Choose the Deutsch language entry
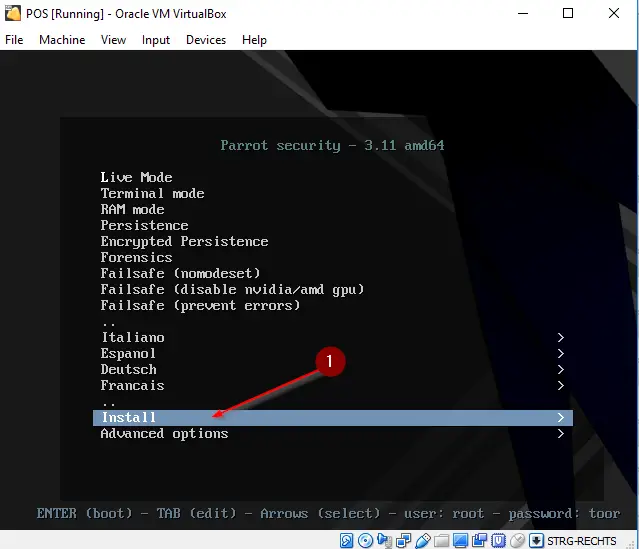Viewport: 639px width, 549px height. pyautogui.click(x=128, y=369)
